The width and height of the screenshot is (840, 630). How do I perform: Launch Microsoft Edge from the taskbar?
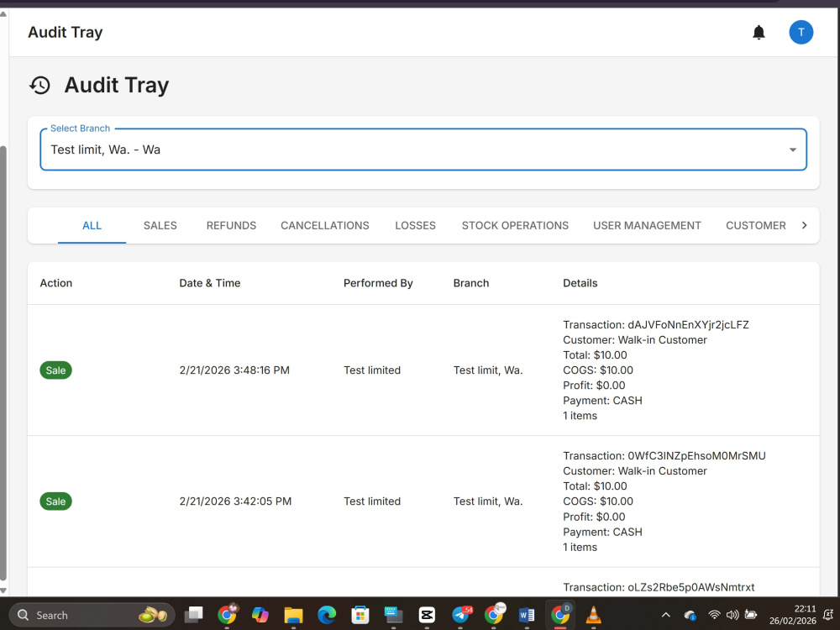tap(327, 615)
